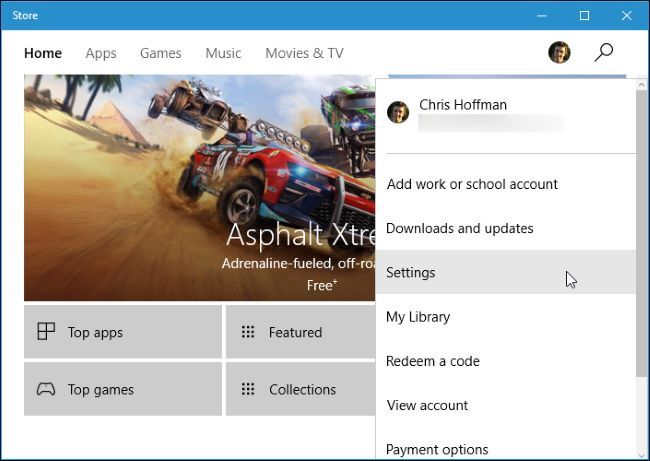Click the Top apps label
The width and height of the screenshot is (650, 461).
95,332
